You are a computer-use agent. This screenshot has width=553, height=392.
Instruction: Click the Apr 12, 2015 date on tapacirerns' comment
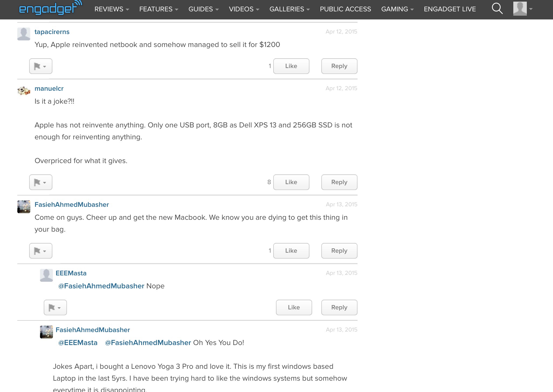click(341, 32)
